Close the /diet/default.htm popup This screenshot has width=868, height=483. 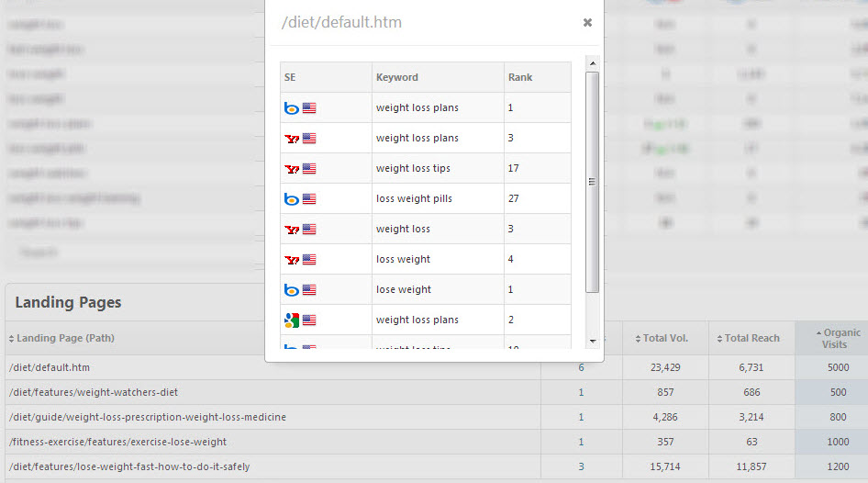587,23
